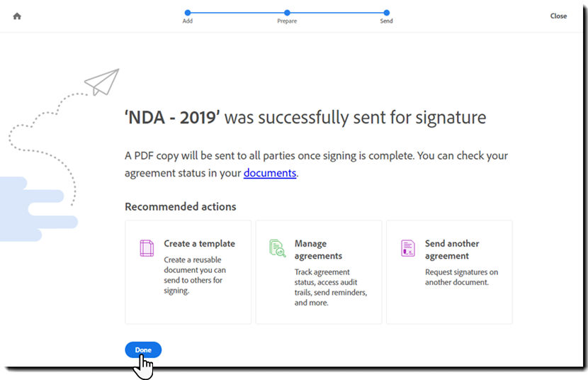This screenshot has height=380, width=588.
Task: Click the paper airplane illustration
Action: point(101,82)
